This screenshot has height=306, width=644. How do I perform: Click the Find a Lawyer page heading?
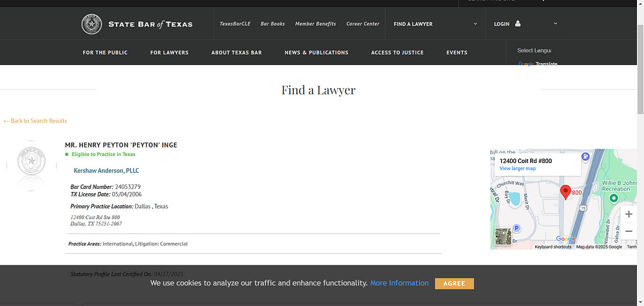(318, 90)
